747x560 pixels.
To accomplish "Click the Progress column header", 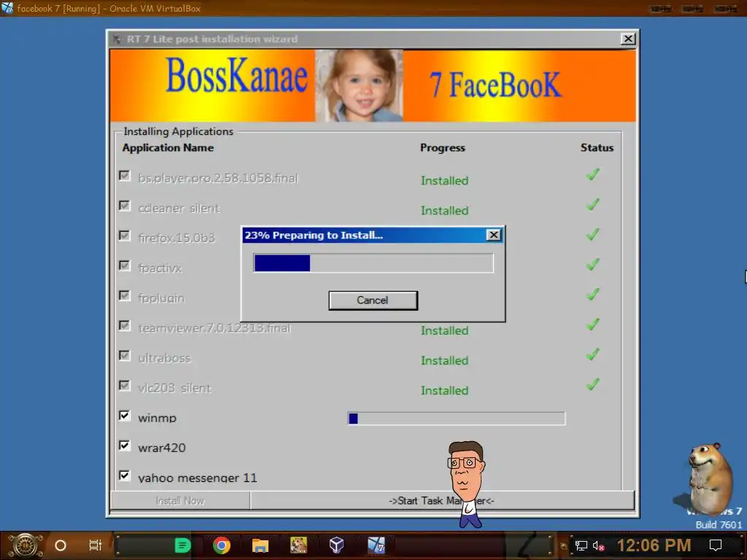I will point(443,147).
